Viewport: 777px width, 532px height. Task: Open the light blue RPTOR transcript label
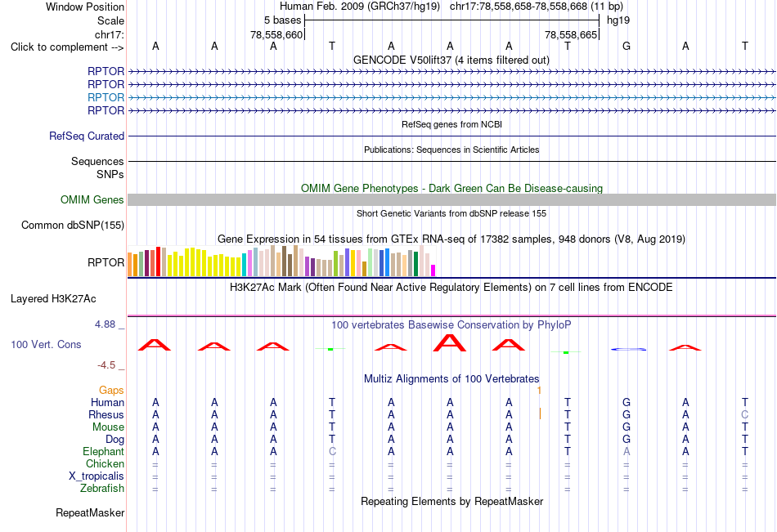pos(106,97)
